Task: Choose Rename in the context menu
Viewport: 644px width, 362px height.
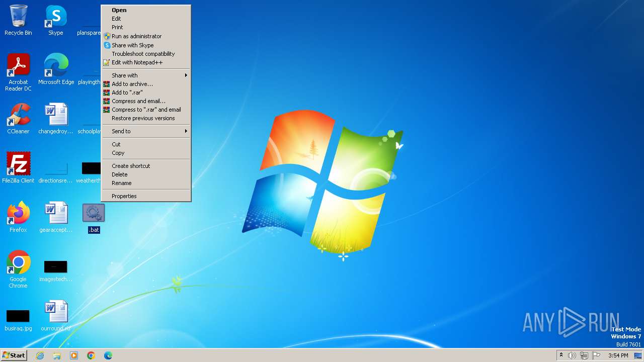Action: pos(146,183)
